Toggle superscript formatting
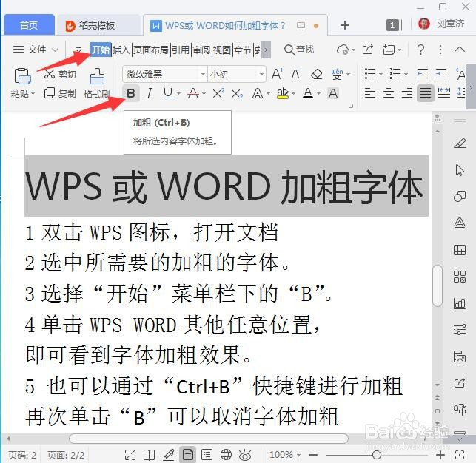Viewport: 476px width, 463px height. click(218, 93)
